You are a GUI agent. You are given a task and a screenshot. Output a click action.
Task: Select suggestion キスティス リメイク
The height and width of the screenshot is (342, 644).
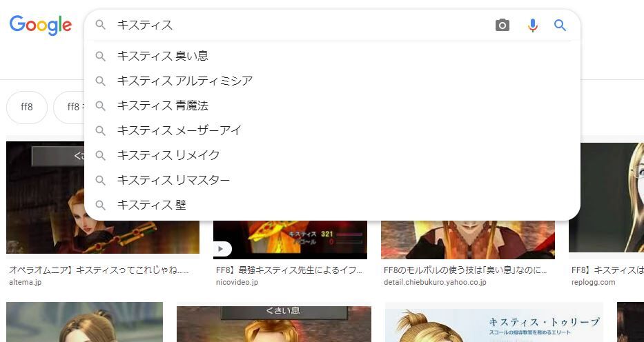point(332,155)
